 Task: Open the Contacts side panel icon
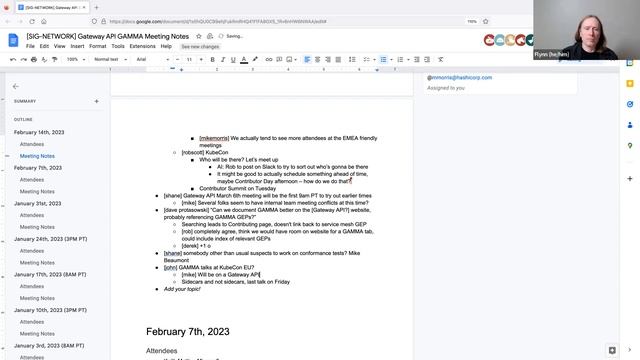pos(630,125)
